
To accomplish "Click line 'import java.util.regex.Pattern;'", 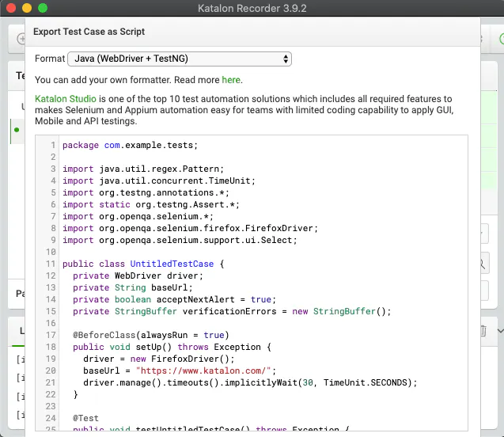I will 143,169.
